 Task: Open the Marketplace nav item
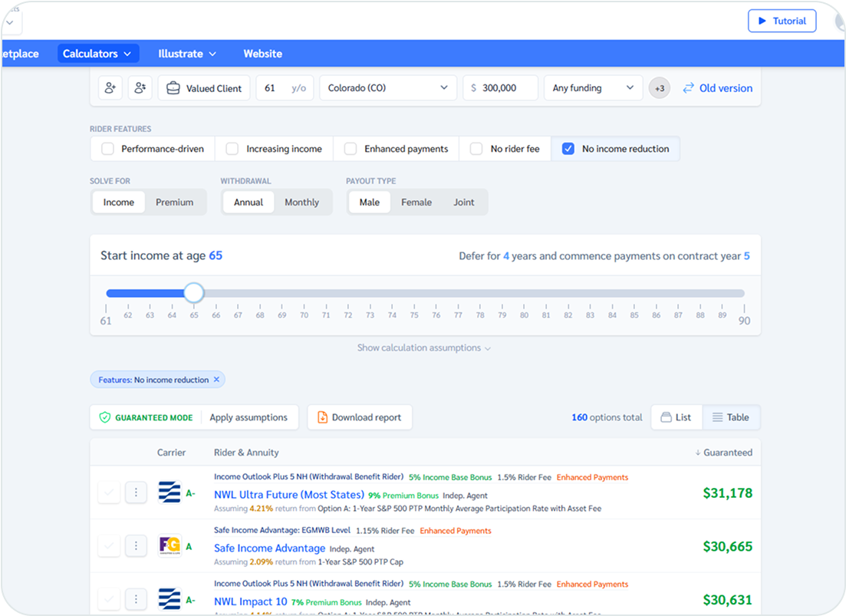[x=20, y=54]
